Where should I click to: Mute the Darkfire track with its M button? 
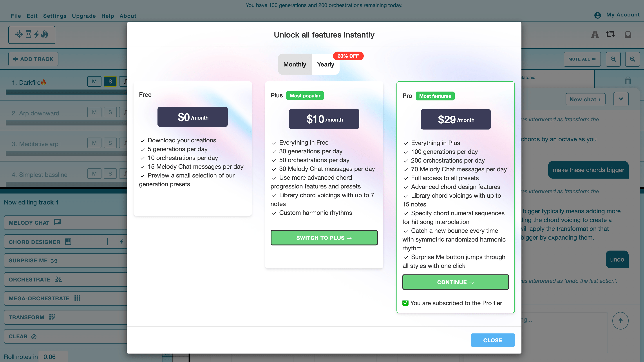point(94,81)
